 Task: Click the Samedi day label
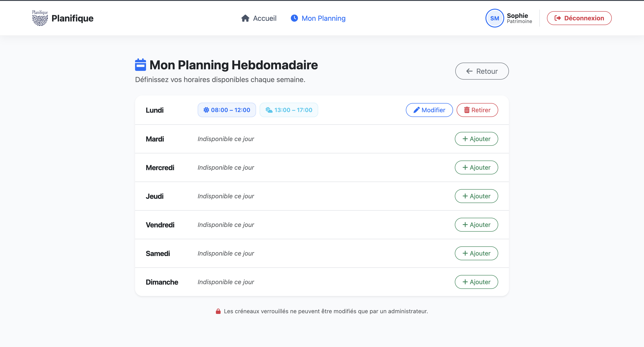click(x=158, y=254)
